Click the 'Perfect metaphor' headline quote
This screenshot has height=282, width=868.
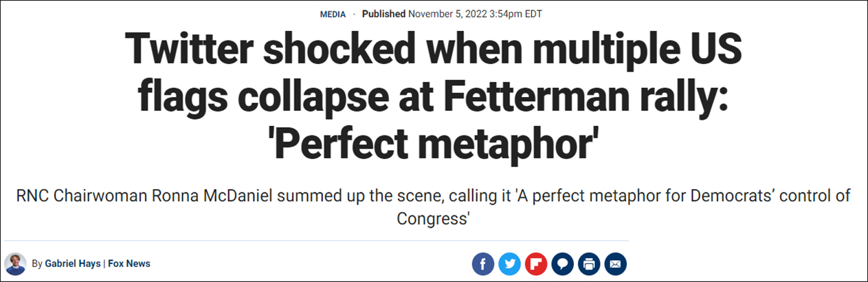434,146
